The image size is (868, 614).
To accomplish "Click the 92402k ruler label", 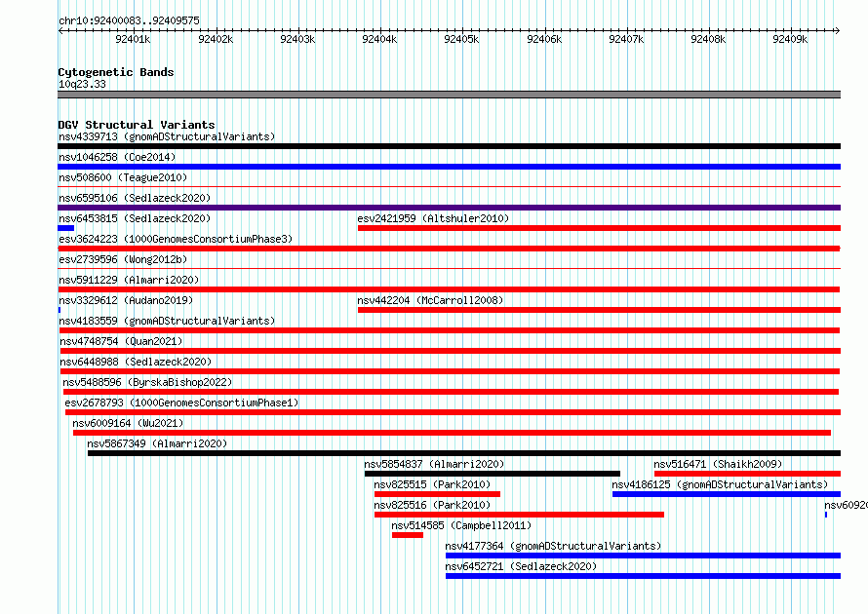I will pos(216,39).
